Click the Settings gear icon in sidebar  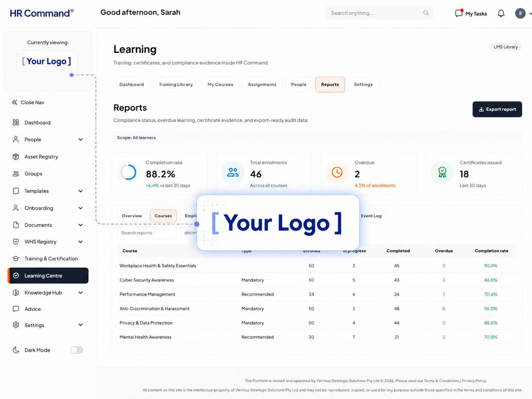pos(16,325)
